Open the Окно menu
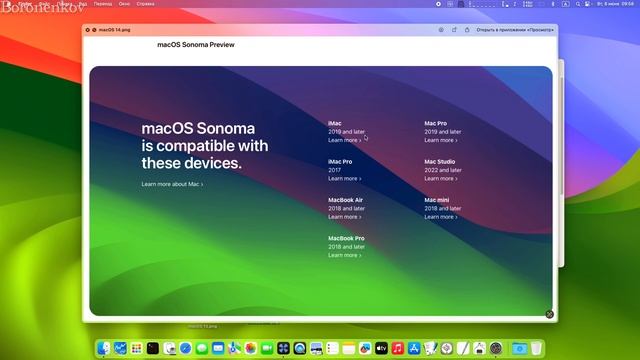The width and height of the screenshot is (640, 360). [124, 4]
